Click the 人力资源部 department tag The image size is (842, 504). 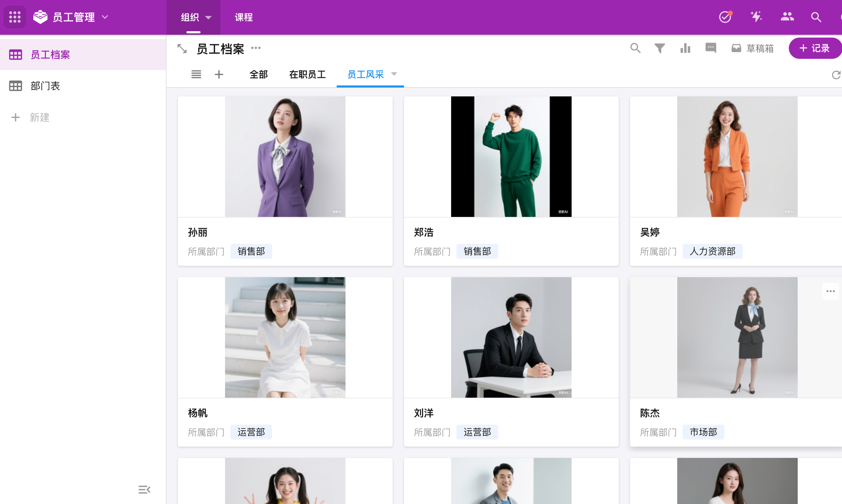click(x=713, y=251)
